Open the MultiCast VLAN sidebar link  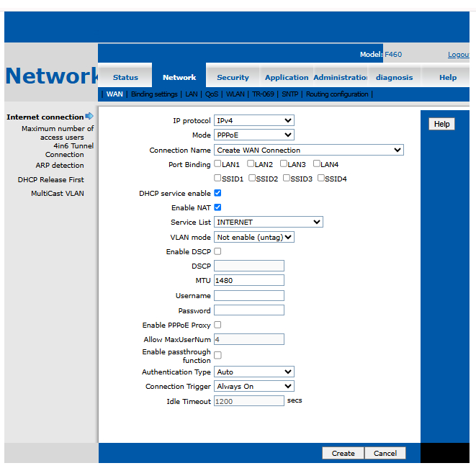(58, 193)
